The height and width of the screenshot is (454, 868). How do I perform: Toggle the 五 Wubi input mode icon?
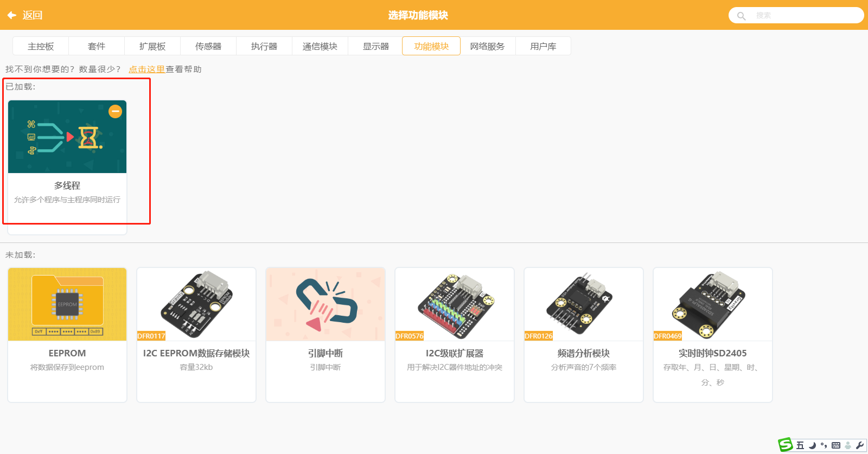(800, 445)
